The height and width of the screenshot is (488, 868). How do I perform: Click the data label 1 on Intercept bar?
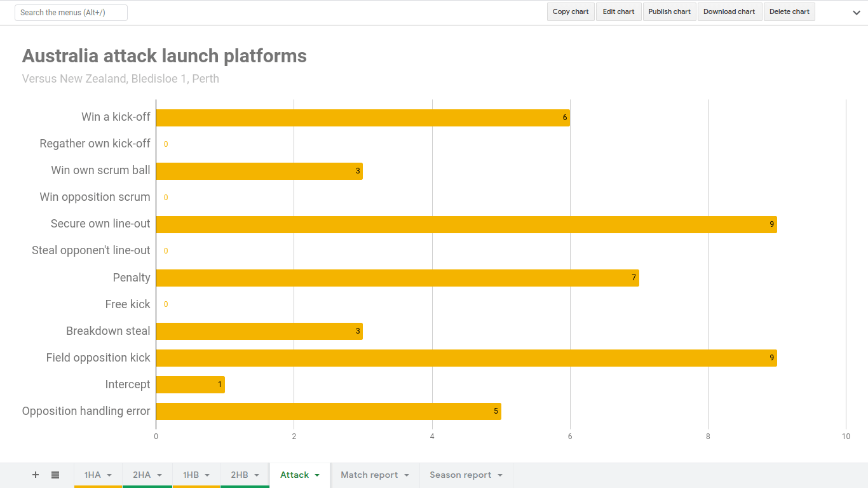pos(220,384)
